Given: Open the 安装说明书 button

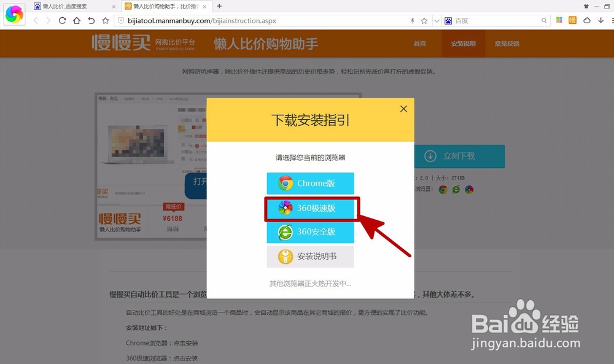Looking at the screenshot, I should 310,257.
